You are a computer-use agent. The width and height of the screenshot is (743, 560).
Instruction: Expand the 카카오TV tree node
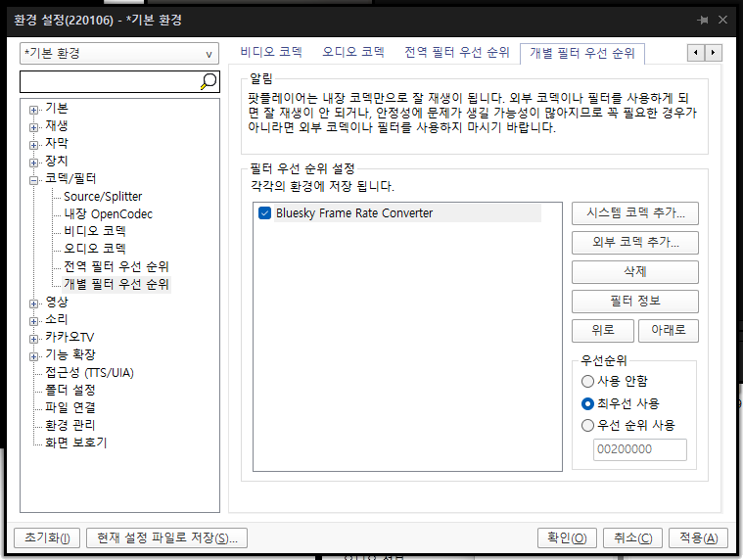(33, 339)
